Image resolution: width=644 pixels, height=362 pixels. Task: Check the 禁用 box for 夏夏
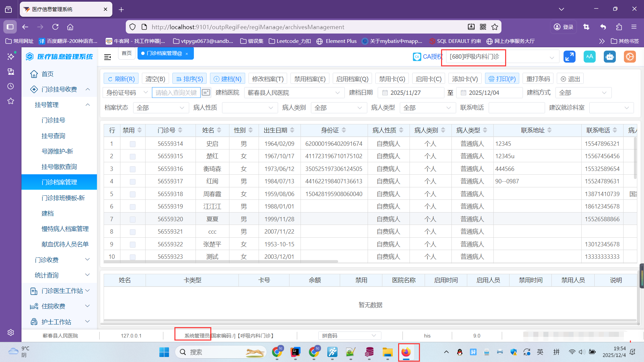click(132, 220)
